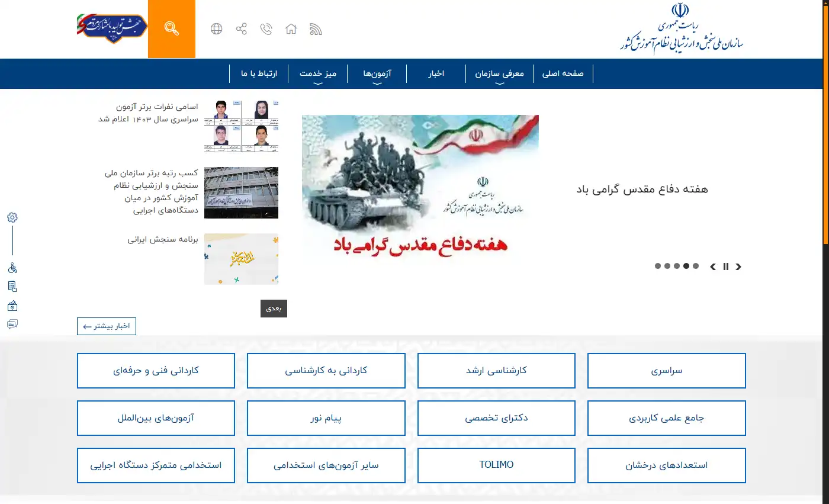The width and height of the screenshot is (829, 504).
Task: Open the سراسری exam box
Action: click(x=667, y=371)
